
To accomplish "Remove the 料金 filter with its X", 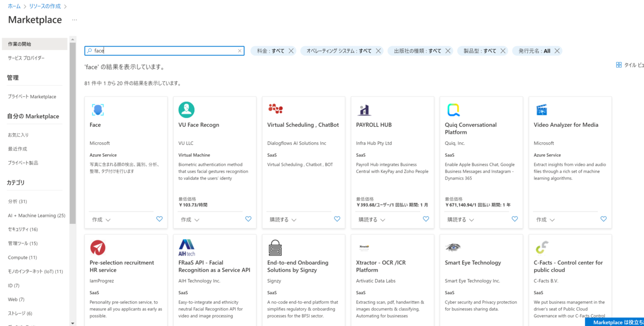I will pos(291,51).
